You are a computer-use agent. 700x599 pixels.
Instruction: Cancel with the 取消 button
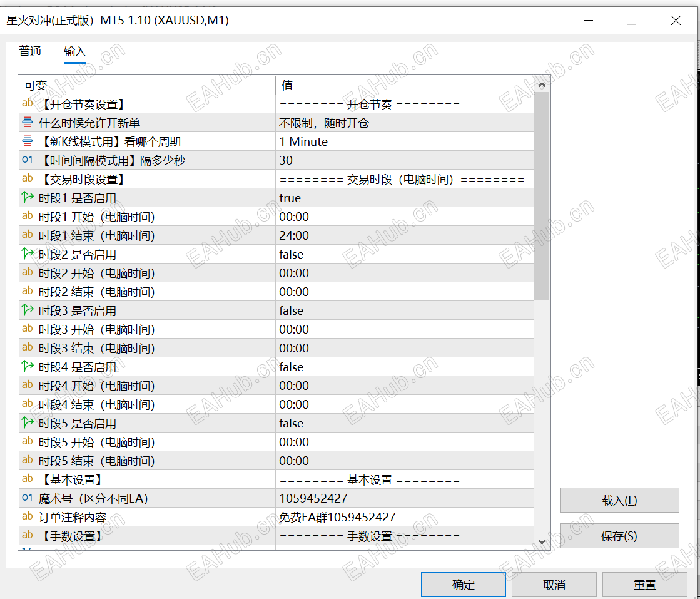click(554, 584)
